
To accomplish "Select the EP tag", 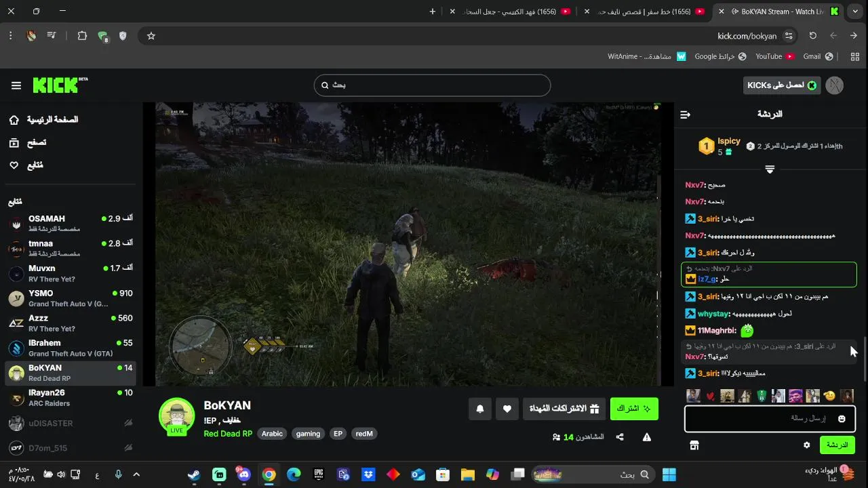I will [338, 434].
